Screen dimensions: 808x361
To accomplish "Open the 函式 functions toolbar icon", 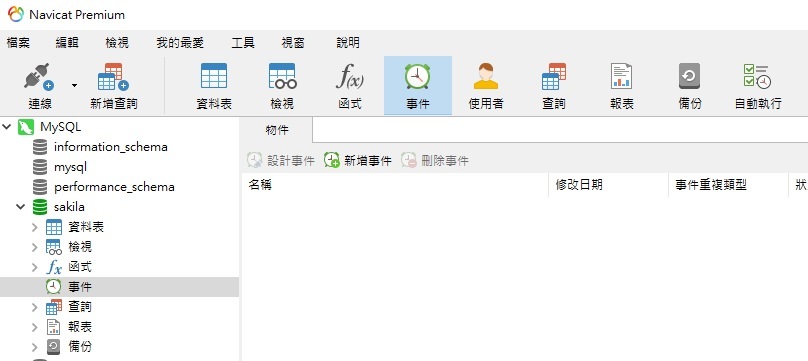I will pos(350,85).
